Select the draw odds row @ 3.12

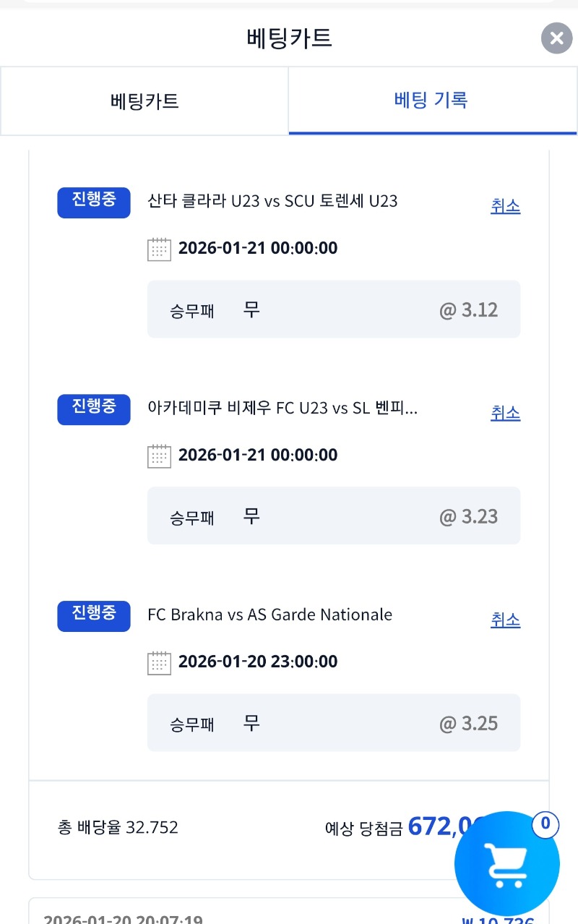(333, 309)
